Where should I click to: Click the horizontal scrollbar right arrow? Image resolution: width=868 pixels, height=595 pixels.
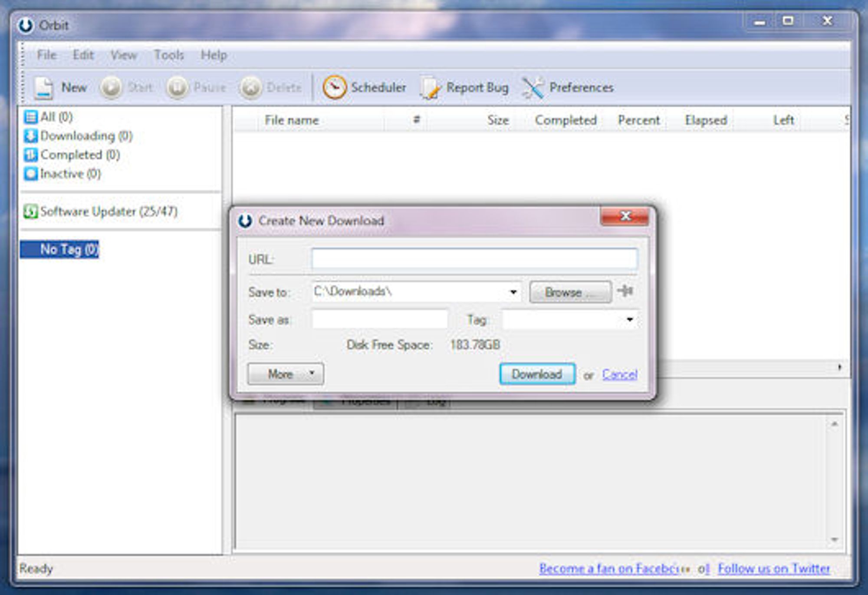point(840,367)
